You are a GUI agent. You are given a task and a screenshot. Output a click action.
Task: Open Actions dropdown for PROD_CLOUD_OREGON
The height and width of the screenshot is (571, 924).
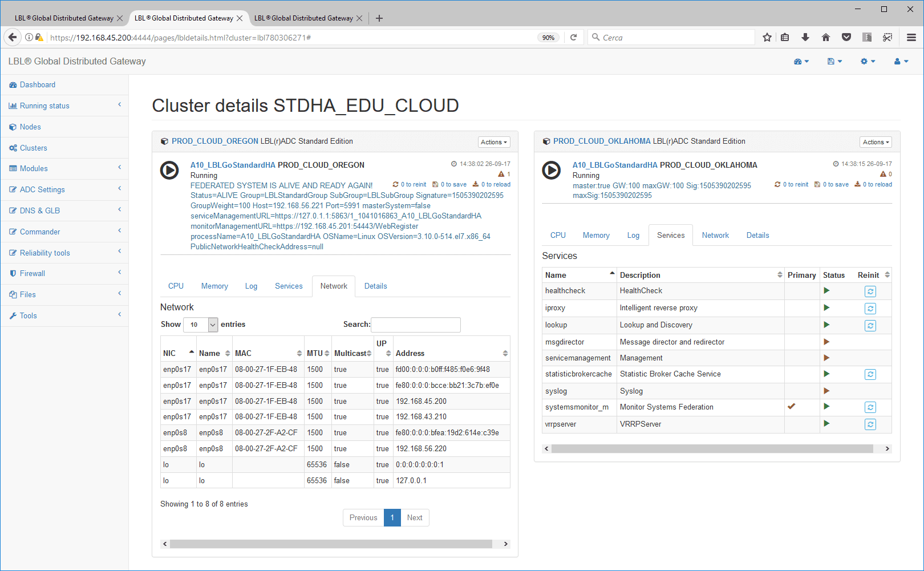point(493,142)
